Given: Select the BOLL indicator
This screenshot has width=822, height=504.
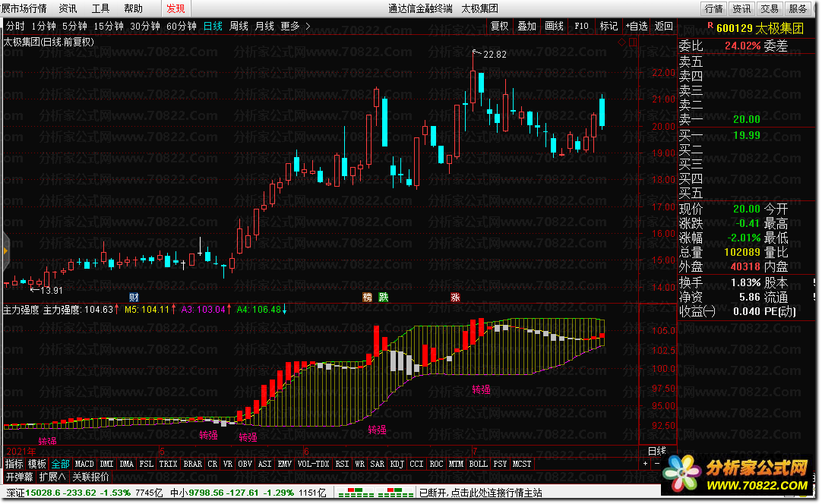Looking at the screenshot, I should click(478, 464).
